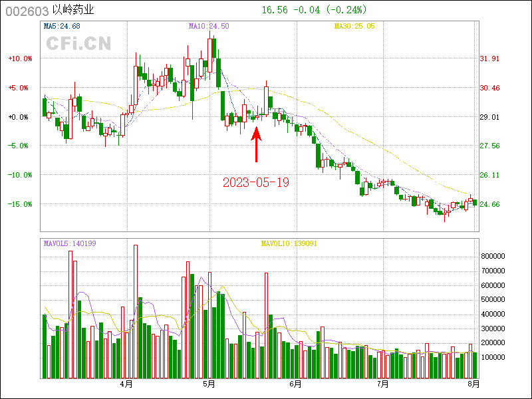Click the 8月 label on time axis
The height and width of the screenshot is (399, 532).
pyautogui.click(x=473, y=384)
